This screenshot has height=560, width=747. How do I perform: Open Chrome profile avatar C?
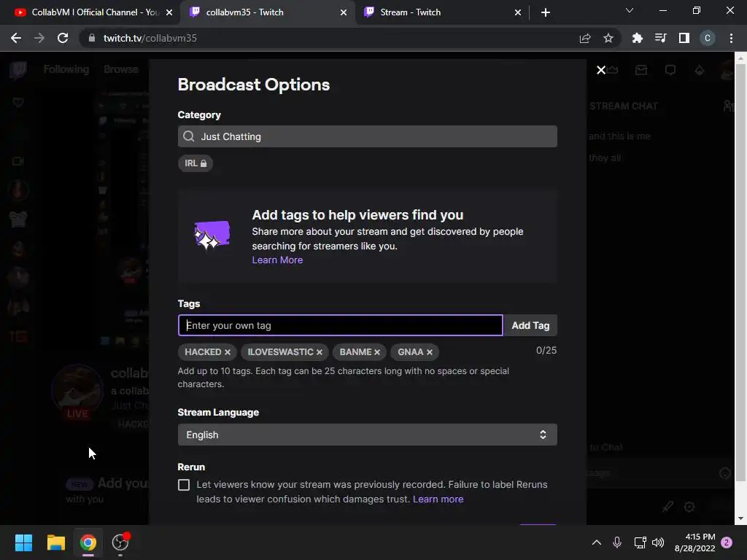(708, 38)
